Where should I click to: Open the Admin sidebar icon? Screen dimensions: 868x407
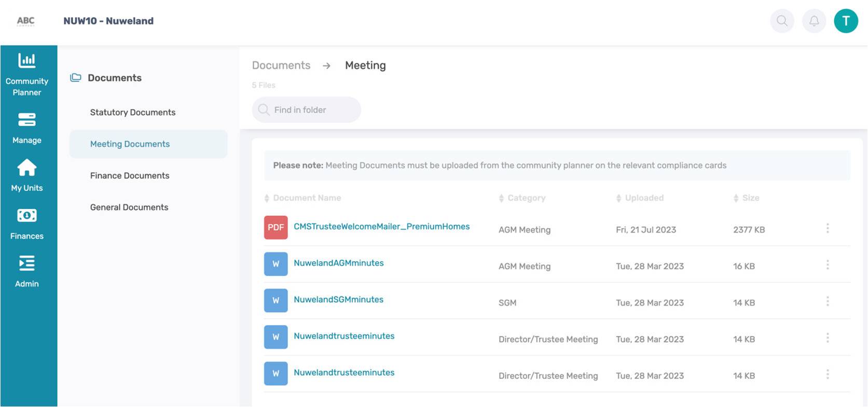[27, 263]
